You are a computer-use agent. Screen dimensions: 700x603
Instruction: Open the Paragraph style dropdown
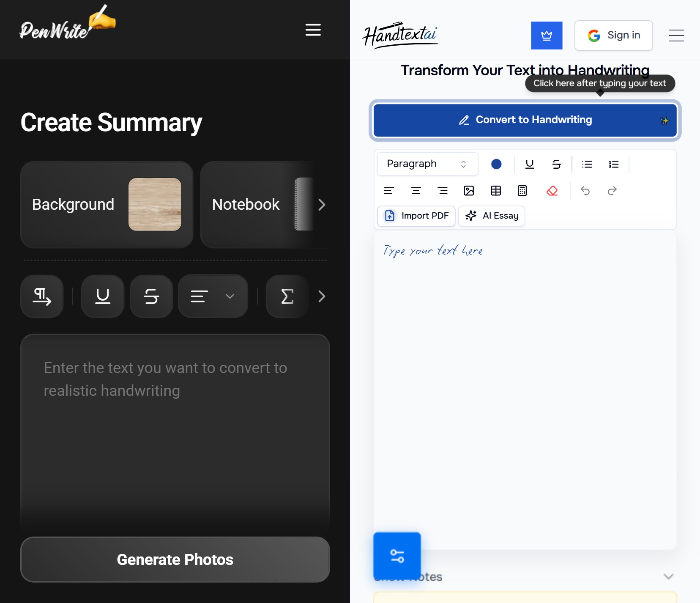[x=427, y=164]
